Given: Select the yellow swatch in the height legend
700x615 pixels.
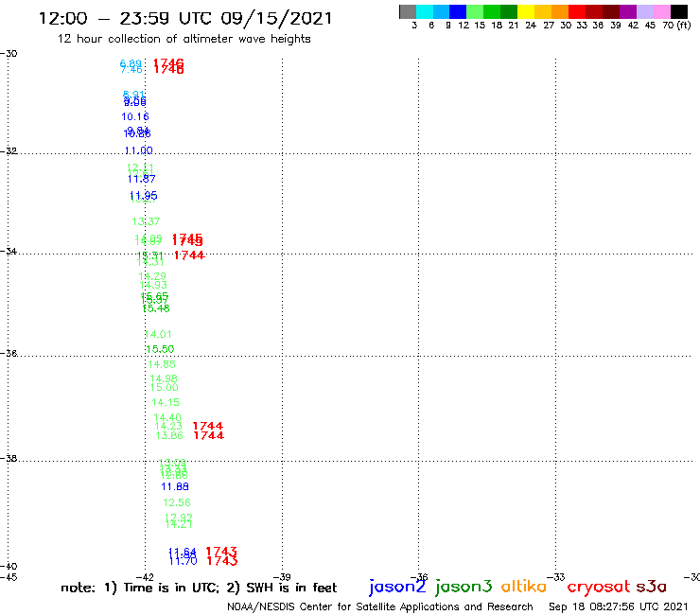Looking at the screenshot, I should click(x=526, y=11).
